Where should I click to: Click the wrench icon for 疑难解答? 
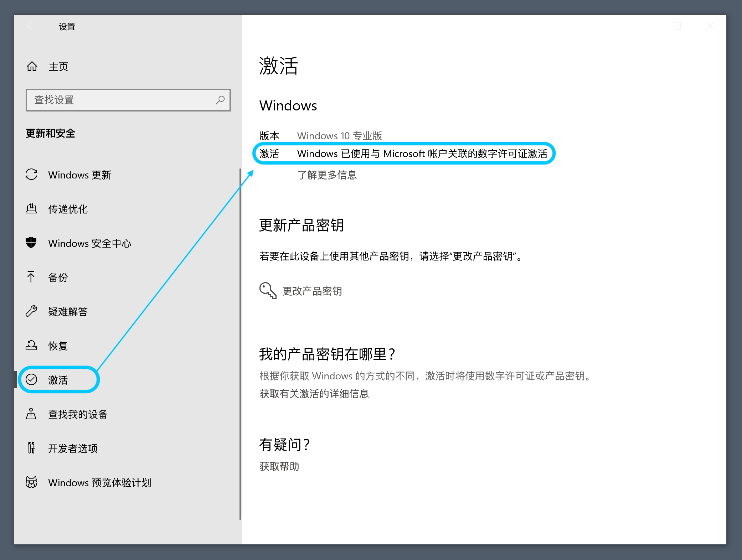(31, 311)
